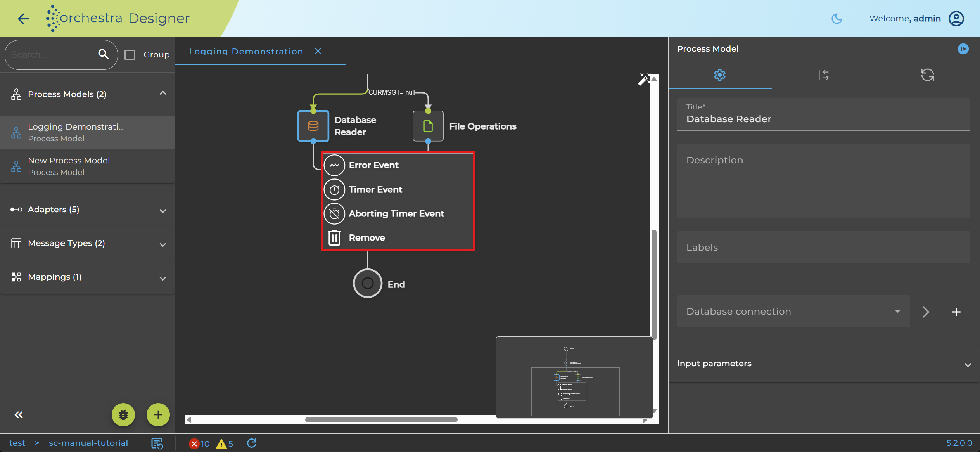This screenshot has width=980, height=452.
Task: Enable the Group checkbox
Action: [130, 55]
